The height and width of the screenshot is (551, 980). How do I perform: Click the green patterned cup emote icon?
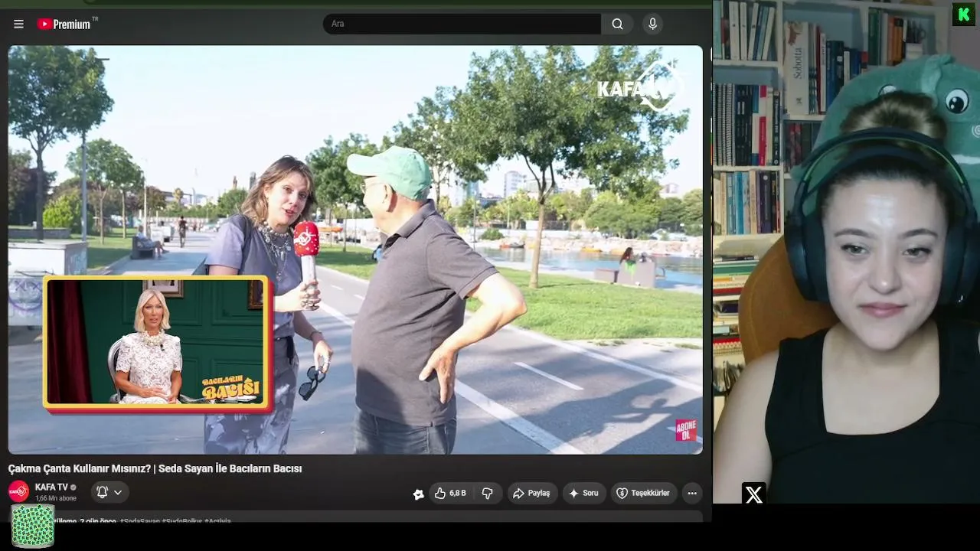32,526
